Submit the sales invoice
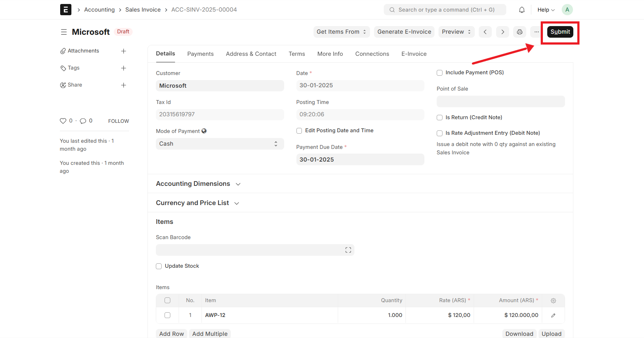This screenshot has height=338, width=644. coord(560,32)
